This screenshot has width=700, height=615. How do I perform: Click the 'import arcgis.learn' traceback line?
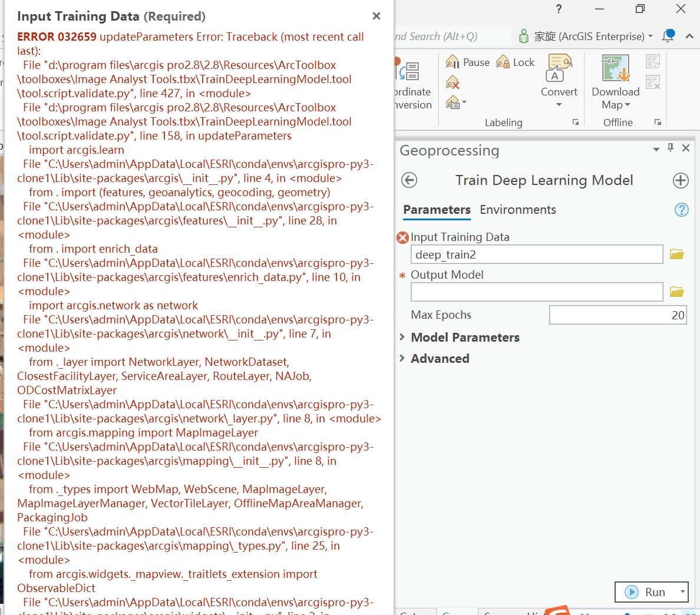pos(77,150)
